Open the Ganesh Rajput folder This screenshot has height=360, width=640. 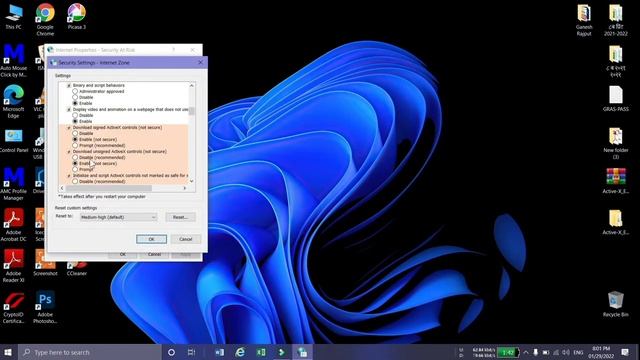point(584,20)
